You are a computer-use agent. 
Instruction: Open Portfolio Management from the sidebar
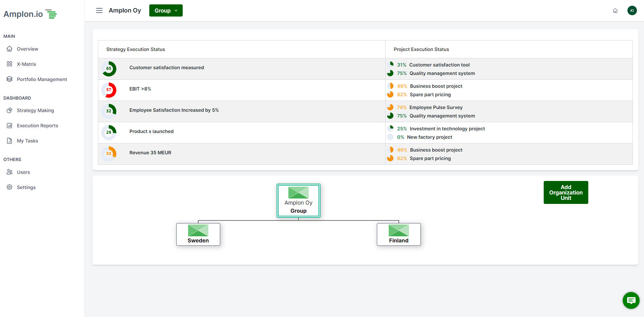tap(9, 79)
